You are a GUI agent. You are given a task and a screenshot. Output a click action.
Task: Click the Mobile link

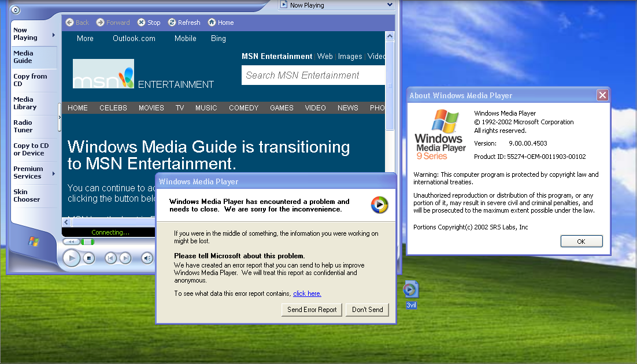pos(185,38)
